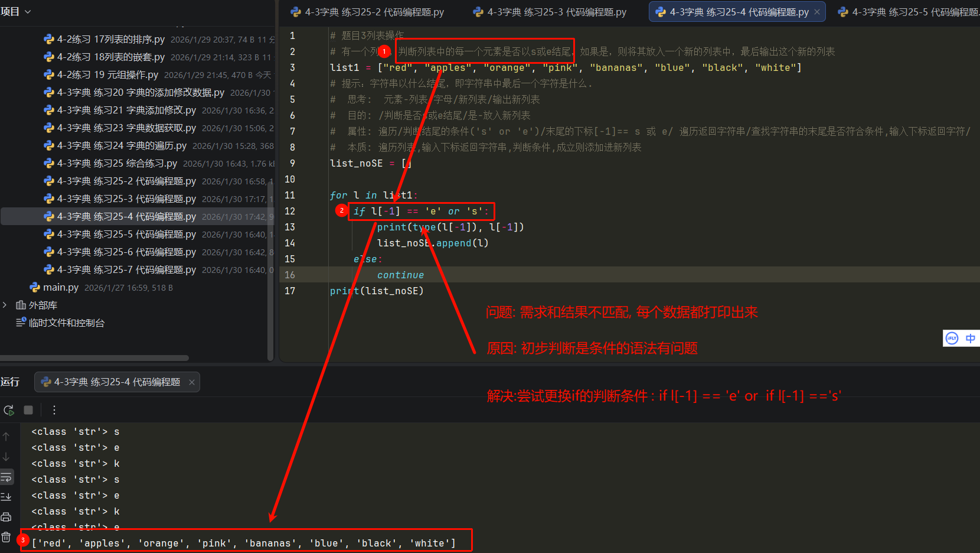Print the console output

point(6,517)
